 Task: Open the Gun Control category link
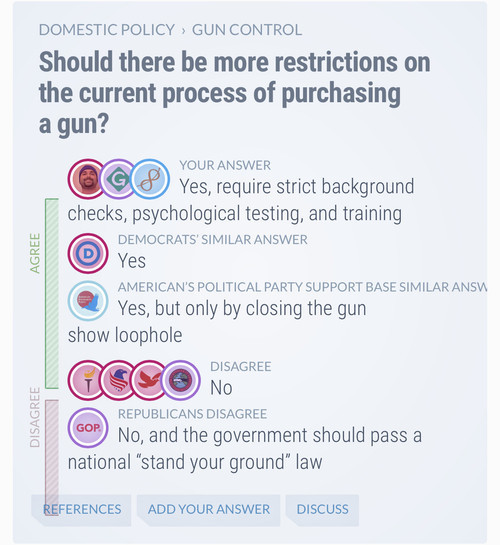247,30
